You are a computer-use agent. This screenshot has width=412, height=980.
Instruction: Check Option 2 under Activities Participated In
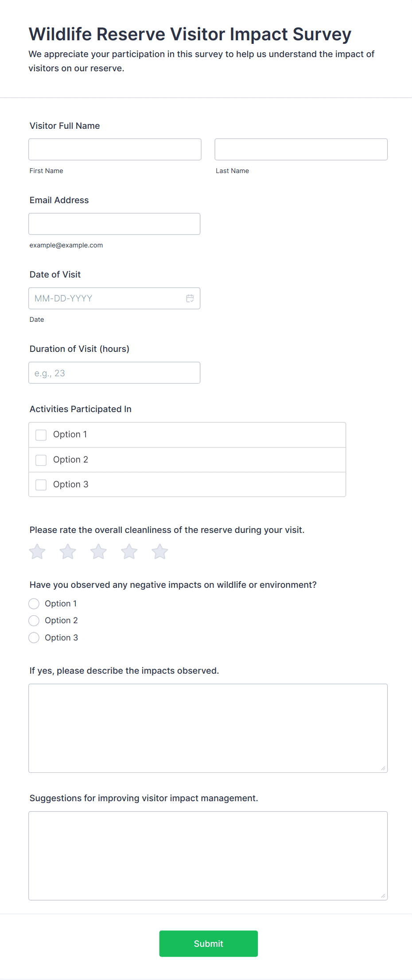click(41, 460)
